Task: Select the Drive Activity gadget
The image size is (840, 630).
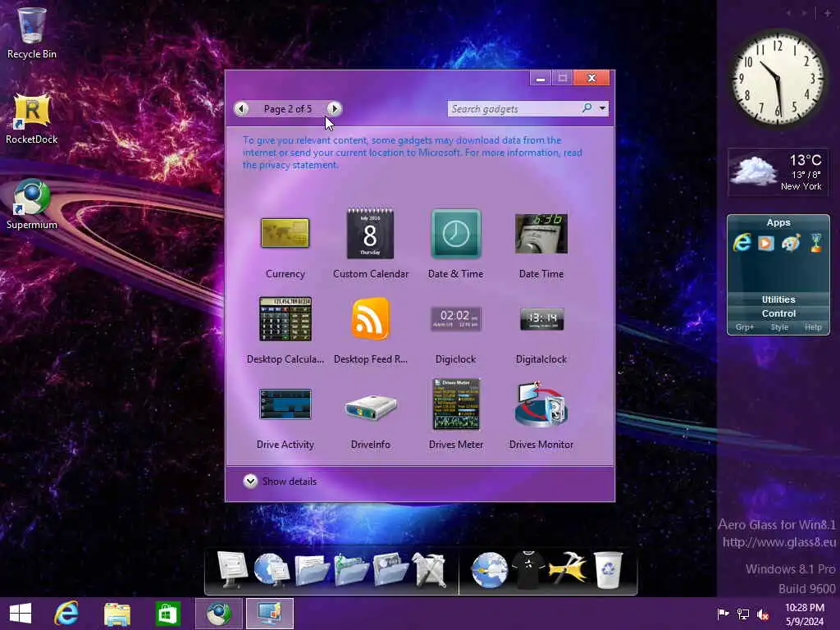Action: click(x=285, y=404)
